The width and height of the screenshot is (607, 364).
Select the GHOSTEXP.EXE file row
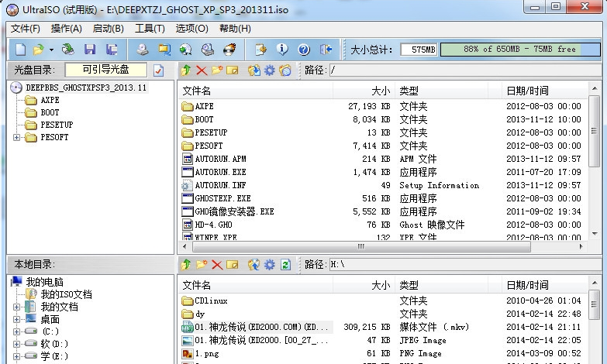click(381, 198)
